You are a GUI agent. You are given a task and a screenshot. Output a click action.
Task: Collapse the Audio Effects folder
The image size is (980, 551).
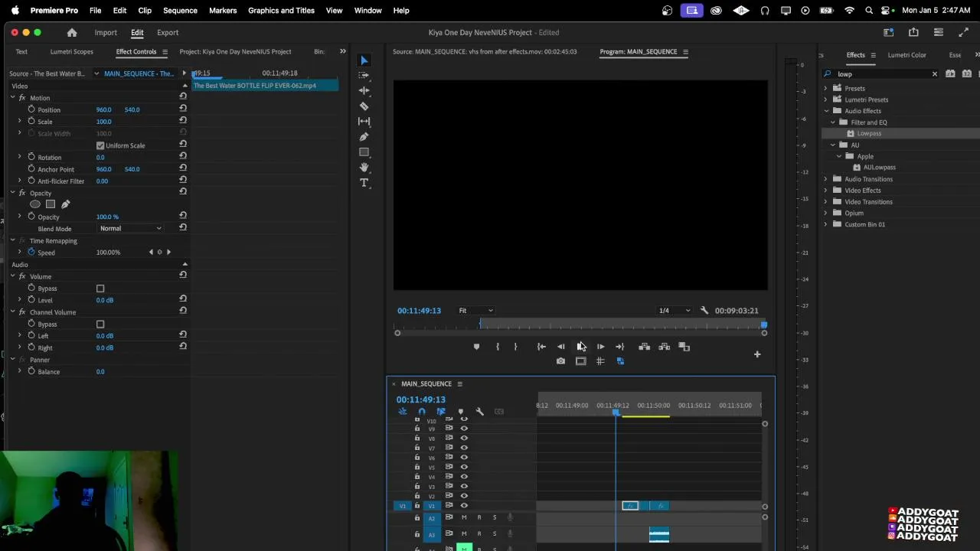point(826,111)
